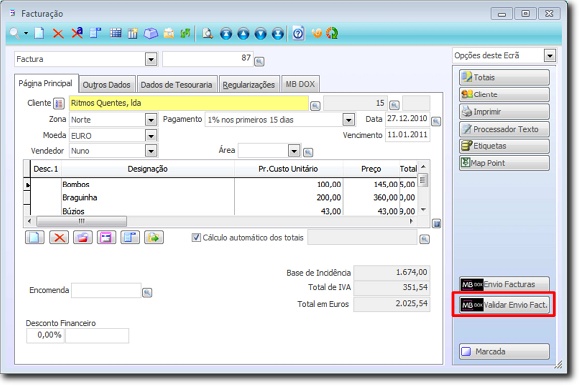Click the yellow envelope toolbar icon

tap(169, 34)
